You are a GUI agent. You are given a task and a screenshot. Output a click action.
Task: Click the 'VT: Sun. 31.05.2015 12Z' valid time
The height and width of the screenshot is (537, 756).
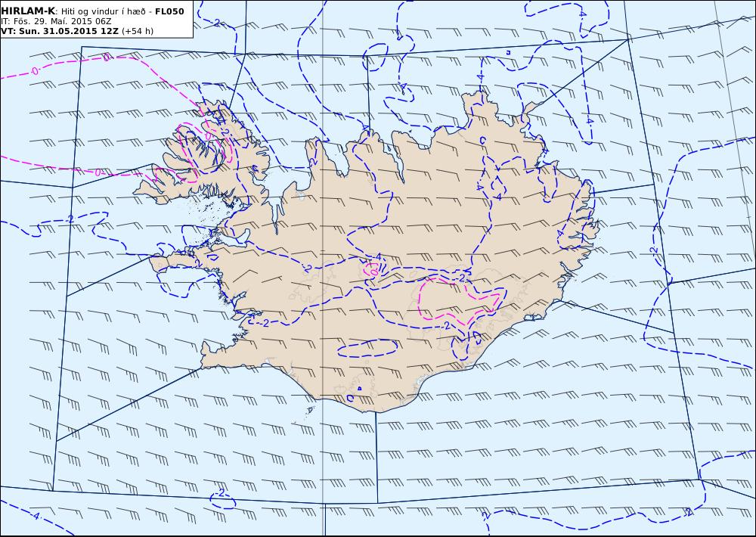point(60,31)
